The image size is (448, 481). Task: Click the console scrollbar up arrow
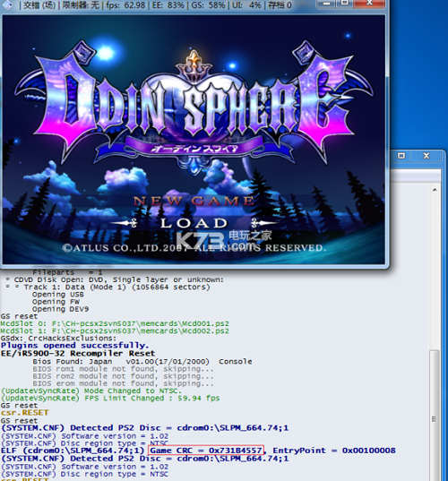(x=435, y=190)
